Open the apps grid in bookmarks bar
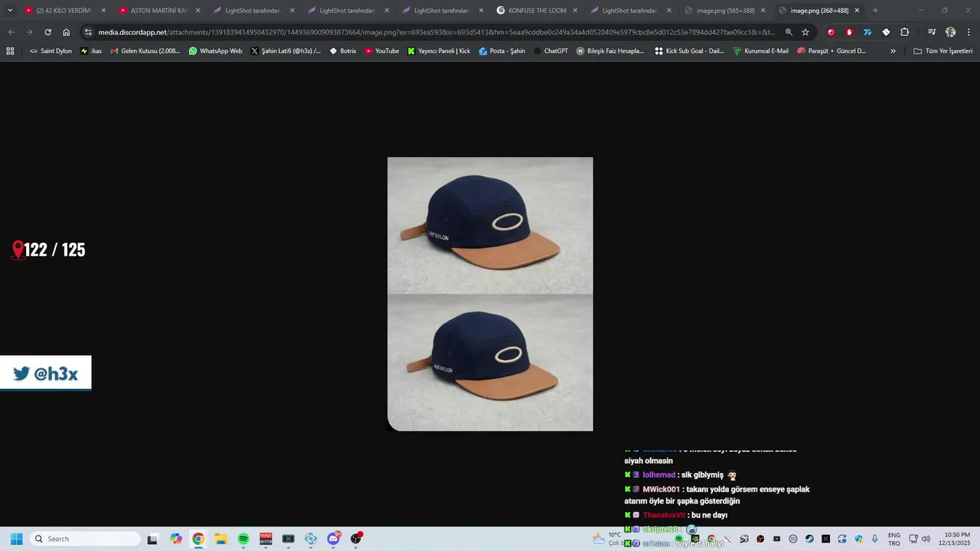 coord(10,51)
